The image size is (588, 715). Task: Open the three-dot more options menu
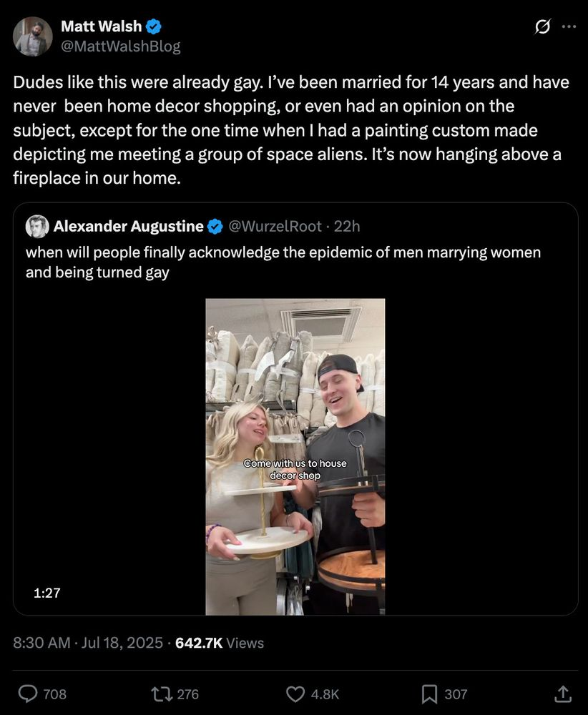(569, 27)
